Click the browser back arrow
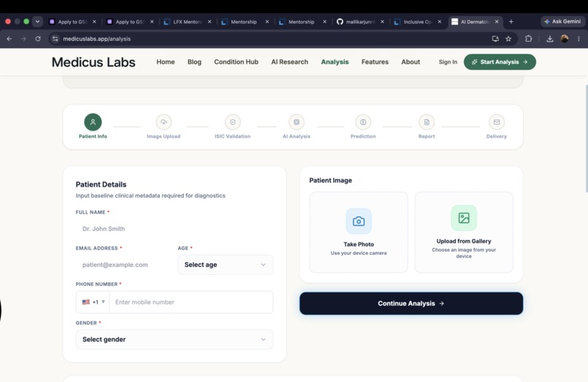This screenshot has width=588, height=382. point(9,39)
